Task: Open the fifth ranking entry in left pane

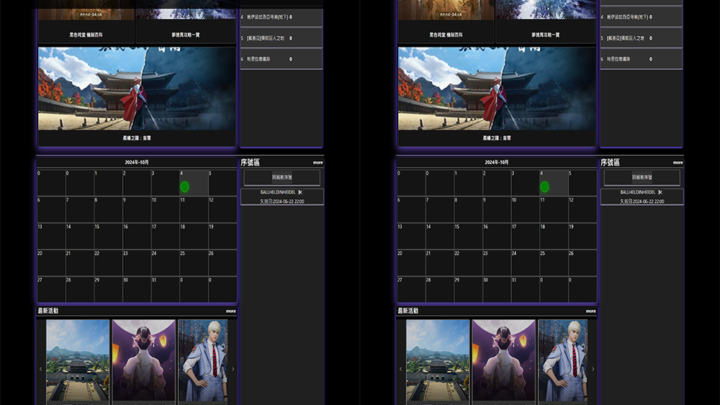Action: coord(281,38)
